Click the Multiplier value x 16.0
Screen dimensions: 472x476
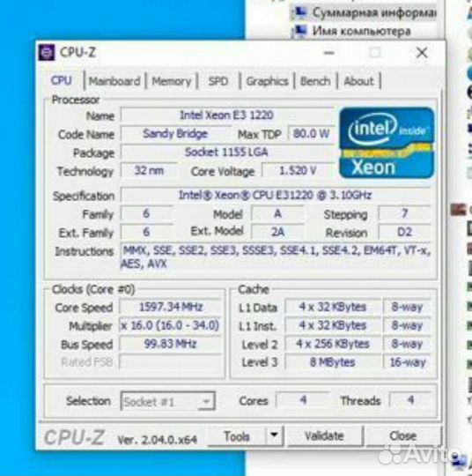[170, 325]
